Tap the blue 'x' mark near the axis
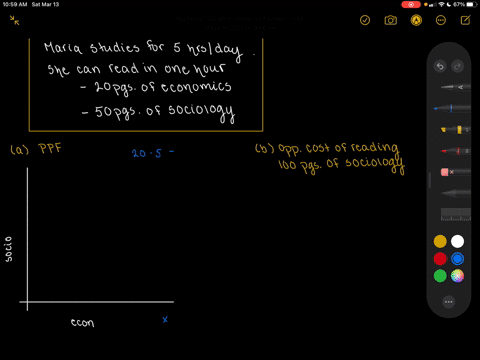 click(x=165, y=320)
